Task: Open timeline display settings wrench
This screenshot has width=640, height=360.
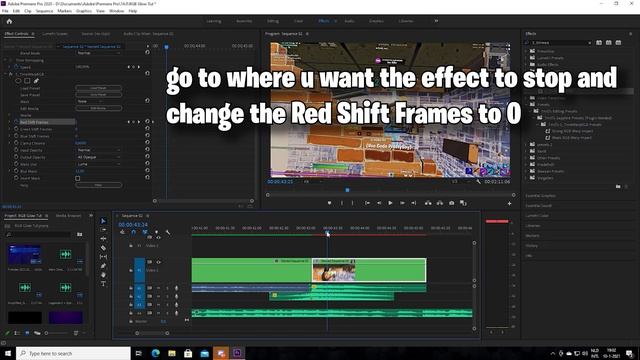Action: point(168,232)
